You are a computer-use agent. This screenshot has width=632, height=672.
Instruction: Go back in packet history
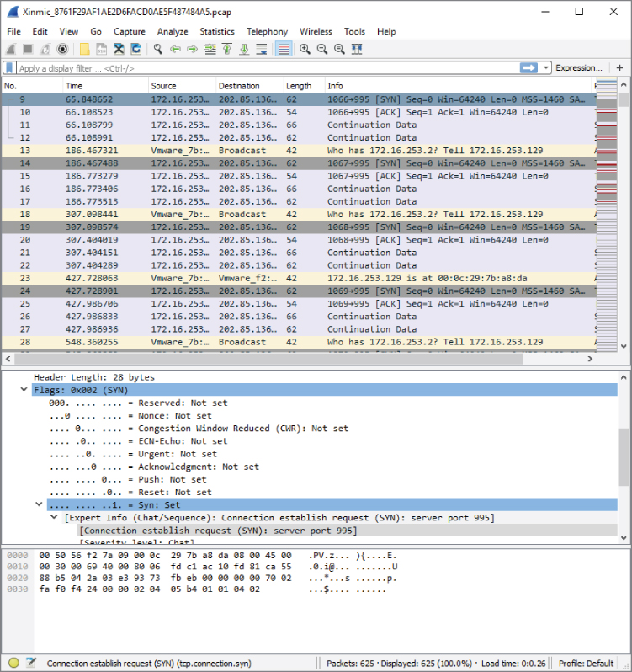coord(175,50)
